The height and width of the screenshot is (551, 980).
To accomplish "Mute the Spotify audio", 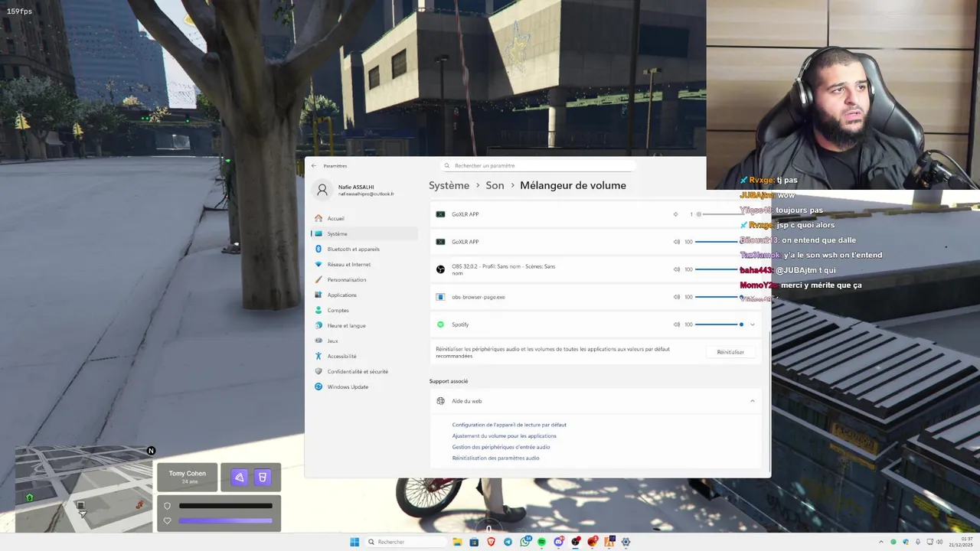I will (676, 324).
